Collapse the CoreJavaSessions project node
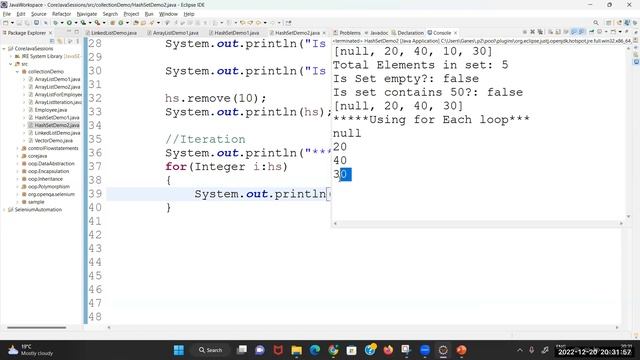The image size is (640, 360). (4, 49)
